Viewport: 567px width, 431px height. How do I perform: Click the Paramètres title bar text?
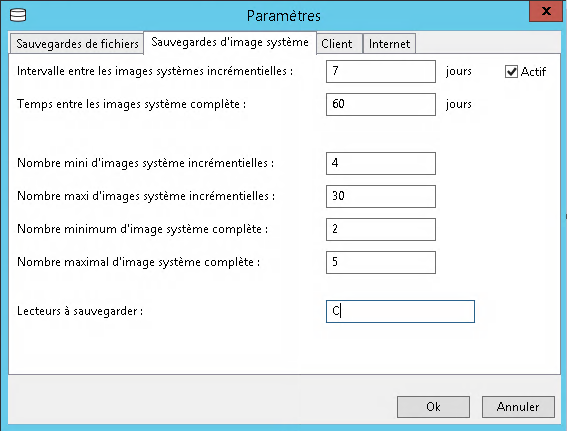[284, 16]
